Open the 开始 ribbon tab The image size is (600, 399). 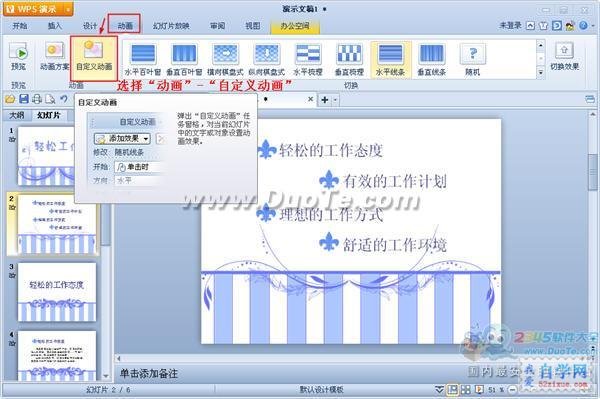point(20,26)
